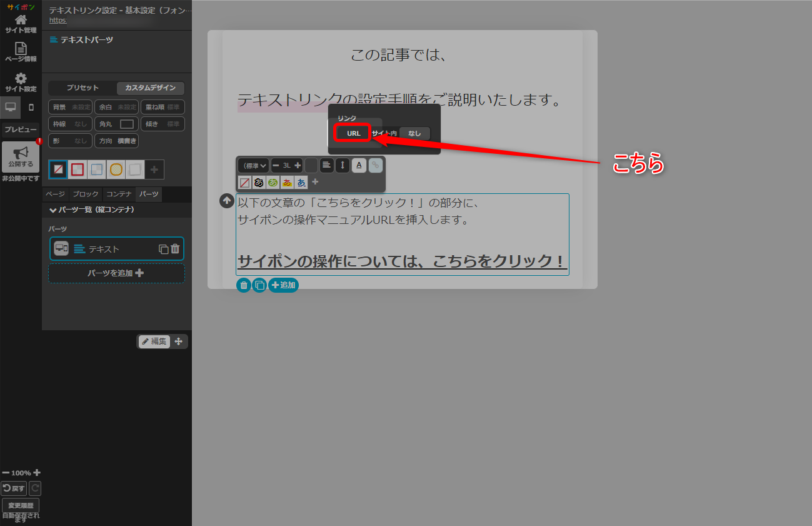Open the 角丸 setting
The height and width of the screenshot is (526, 812).
[116, 124]
